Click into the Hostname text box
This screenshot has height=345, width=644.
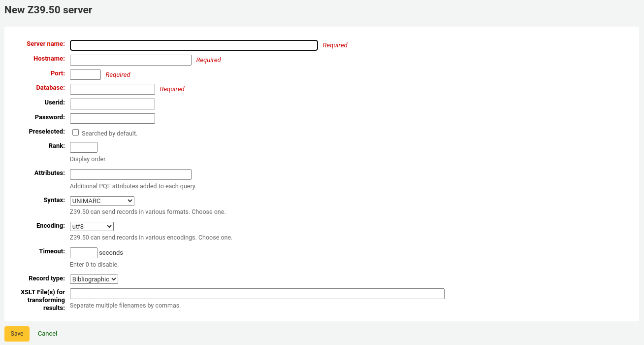coord(130,60)
